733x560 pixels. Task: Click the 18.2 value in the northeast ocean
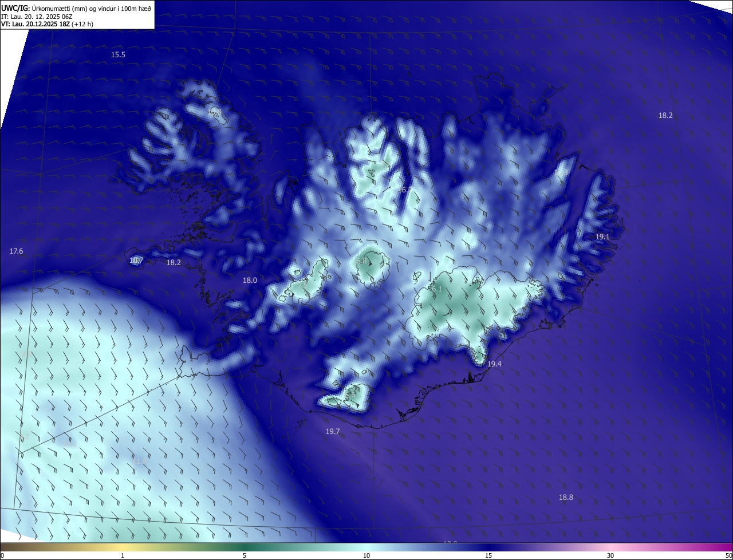(665, 115)
